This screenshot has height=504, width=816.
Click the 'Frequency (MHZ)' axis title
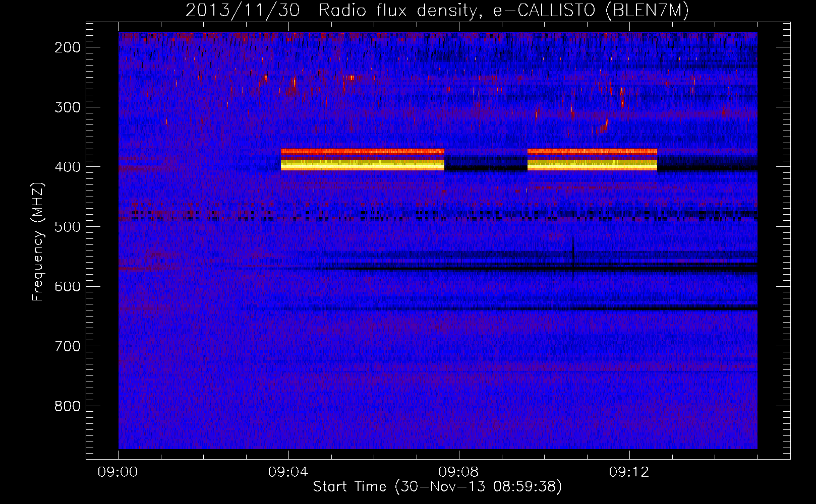[38, 242]
